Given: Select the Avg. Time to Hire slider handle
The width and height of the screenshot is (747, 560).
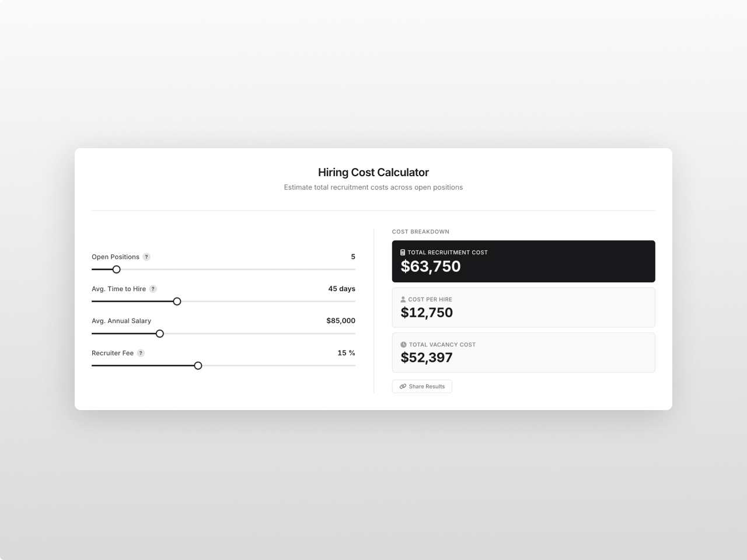Looking at the screenshot, I should (x=177, y=302).
